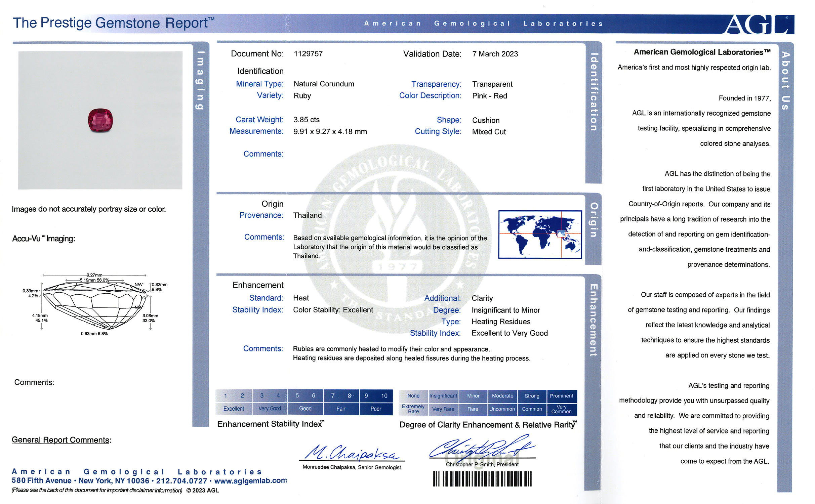Select the vertical Identification tab
The height and width of the screenshot is (504, 815).
pos(594,92)
